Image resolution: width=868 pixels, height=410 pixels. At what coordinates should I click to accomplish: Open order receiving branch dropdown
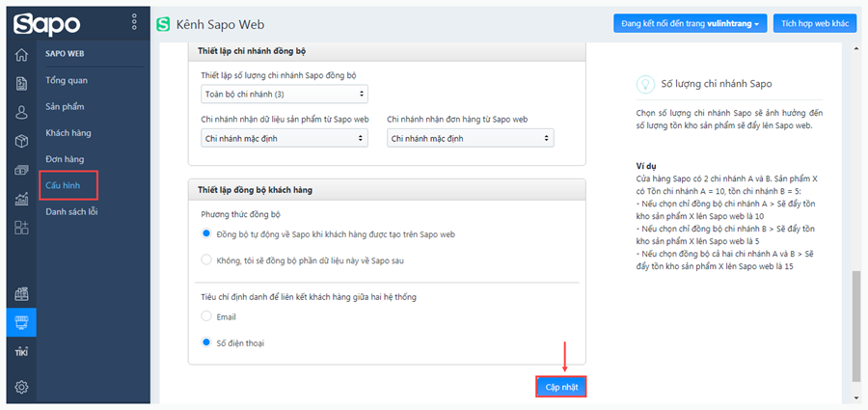tap(470, 139)
